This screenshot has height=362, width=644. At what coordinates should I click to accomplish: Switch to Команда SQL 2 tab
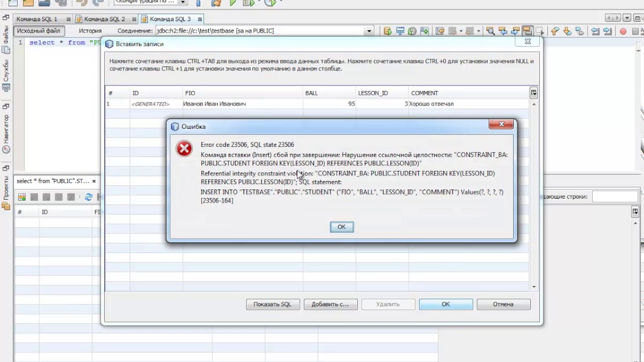[x=105, y=19]
